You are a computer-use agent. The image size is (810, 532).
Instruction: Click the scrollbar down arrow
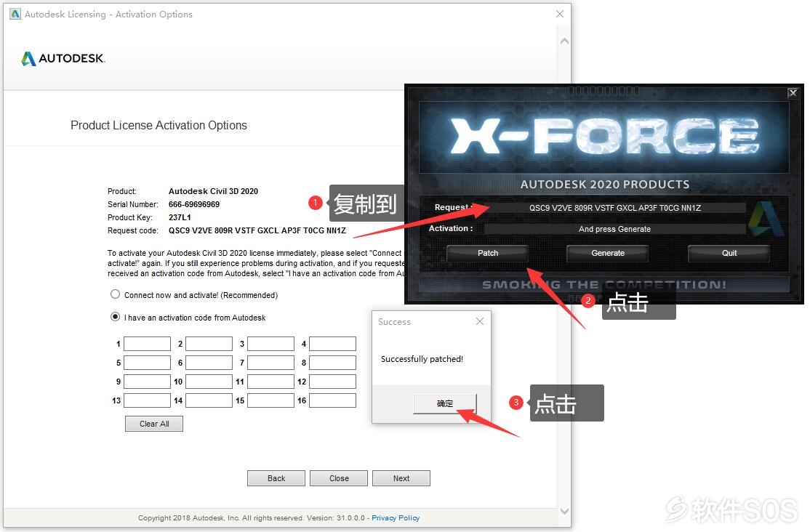click(565, 511)
